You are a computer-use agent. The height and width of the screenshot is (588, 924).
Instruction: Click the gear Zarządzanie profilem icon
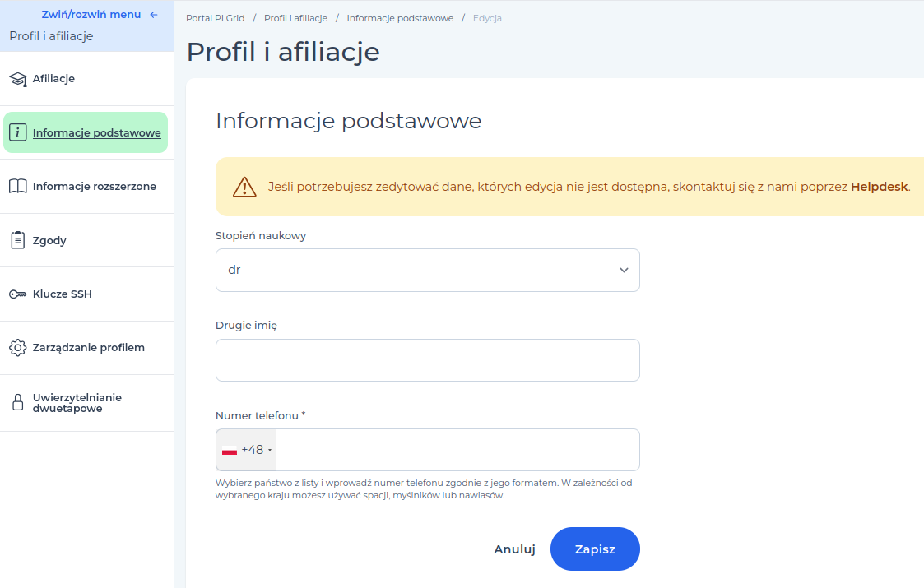[x=17, y=348]
